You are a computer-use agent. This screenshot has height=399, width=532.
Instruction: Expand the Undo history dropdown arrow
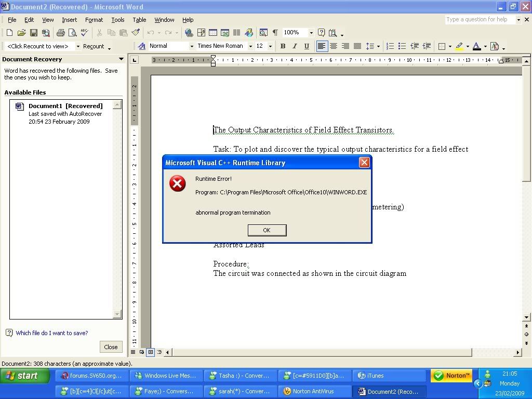159,33
